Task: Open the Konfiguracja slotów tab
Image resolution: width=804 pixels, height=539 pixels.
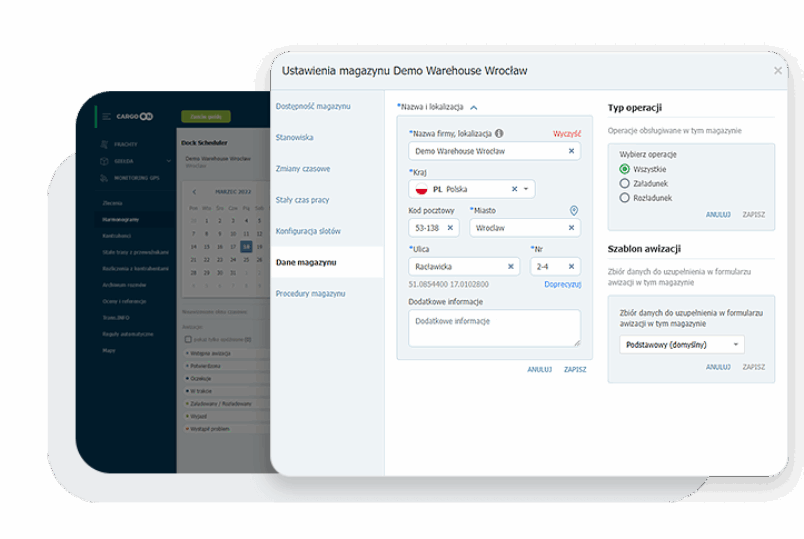Action: (x=308, y=231)
